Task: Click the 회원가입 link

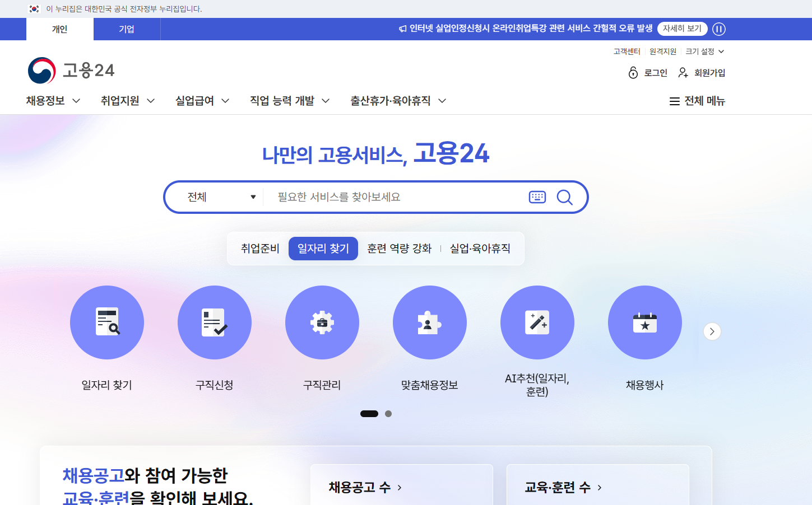Action: [710, 73]
